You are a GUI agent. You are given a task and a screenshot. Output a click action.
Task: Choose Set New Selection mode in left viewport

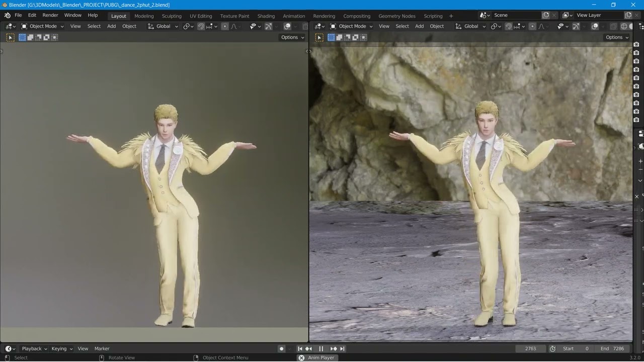click(x=22, y=37)
